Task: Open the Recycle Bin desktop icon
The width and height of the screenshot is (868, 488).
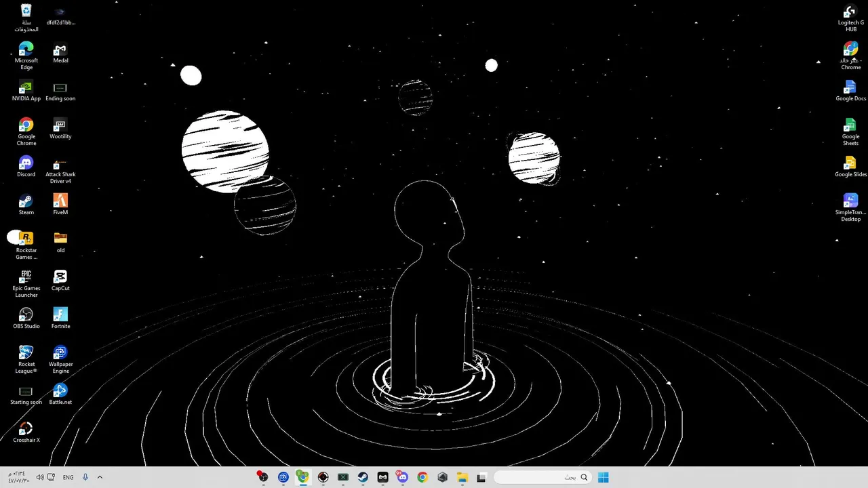Action: (26, 18)
